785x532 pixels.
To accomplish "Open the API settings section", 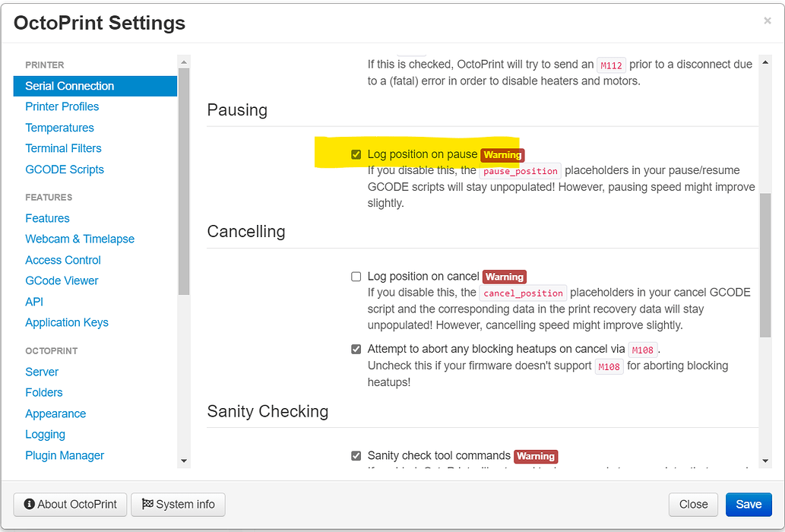I will tap(33, 301).
